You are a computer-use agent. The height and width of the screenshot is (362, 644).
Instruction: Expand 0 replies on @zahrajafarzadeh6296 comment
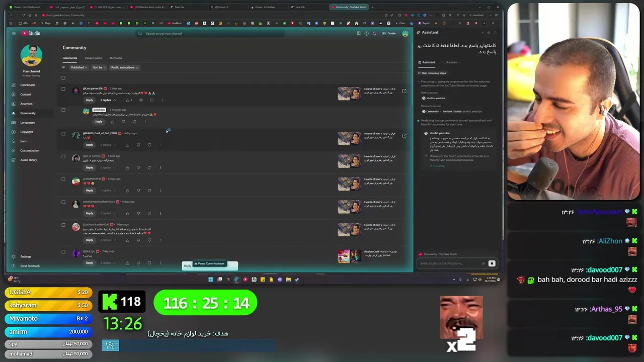click(108, 240)
